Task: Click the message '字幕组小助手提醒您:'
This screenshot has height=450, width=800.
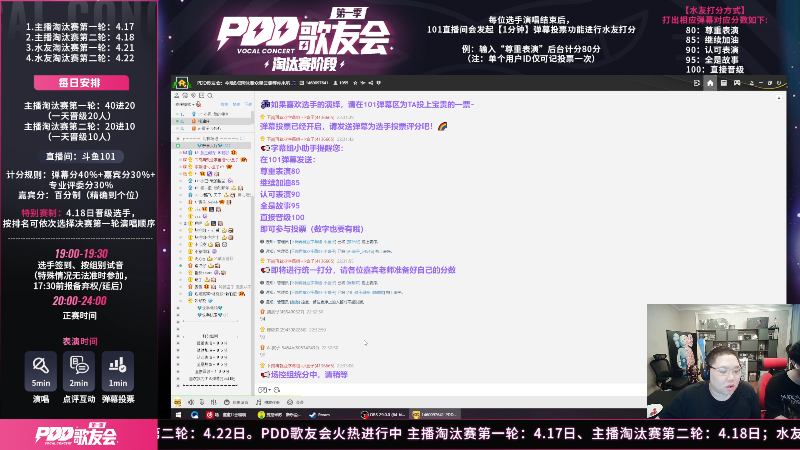Action: click(x=302, y=148)
